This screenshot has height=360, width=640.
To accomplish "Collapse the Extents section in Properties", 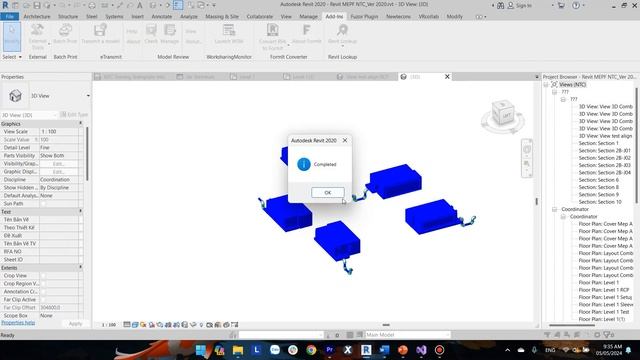I will click(80, 267).
